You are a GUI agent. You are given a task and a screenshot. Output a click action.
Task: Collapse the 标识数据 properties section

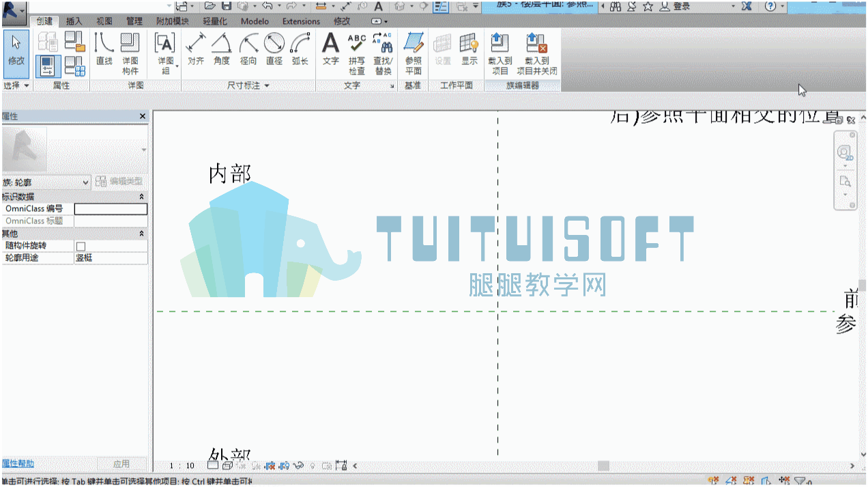click(x=142, y=197)
